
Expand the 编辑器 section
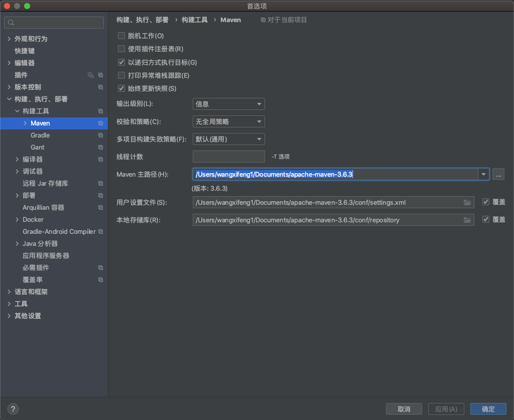tap(9, 63)
